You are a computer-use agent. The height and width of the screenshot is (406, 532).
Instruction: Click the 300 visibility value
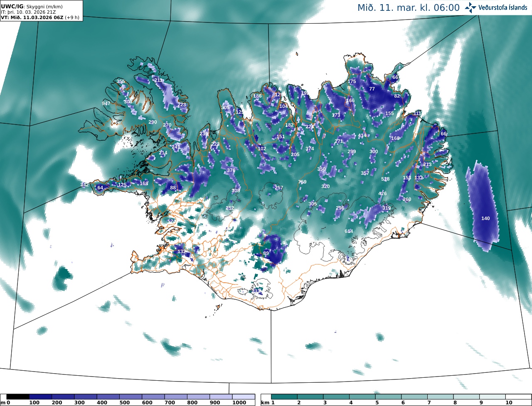click(374, 152)
